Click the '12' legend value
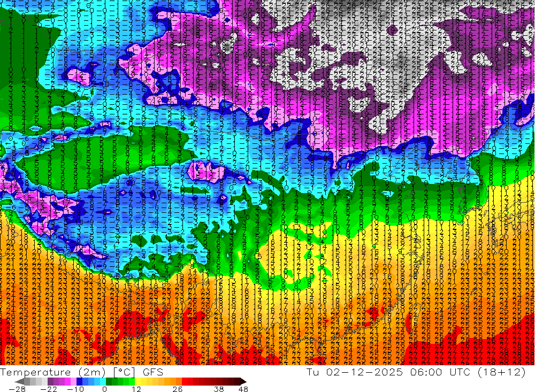 [x=136, y=389]
